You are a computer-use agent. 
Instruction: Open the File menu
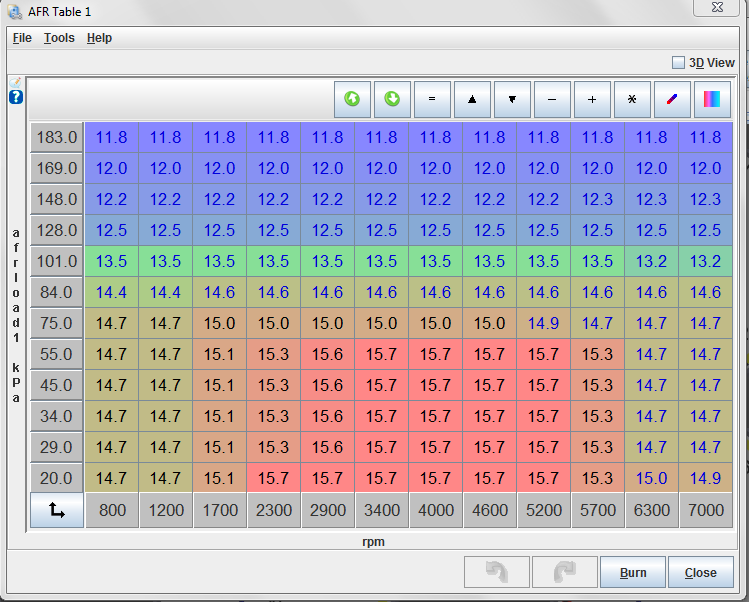[x=22, y=38]
